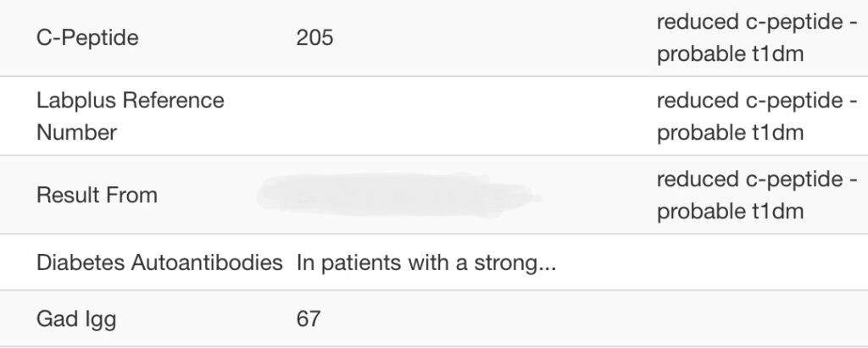868x348 pixels.
Task: Open comment beside Result From row
Action: point(757,196)
